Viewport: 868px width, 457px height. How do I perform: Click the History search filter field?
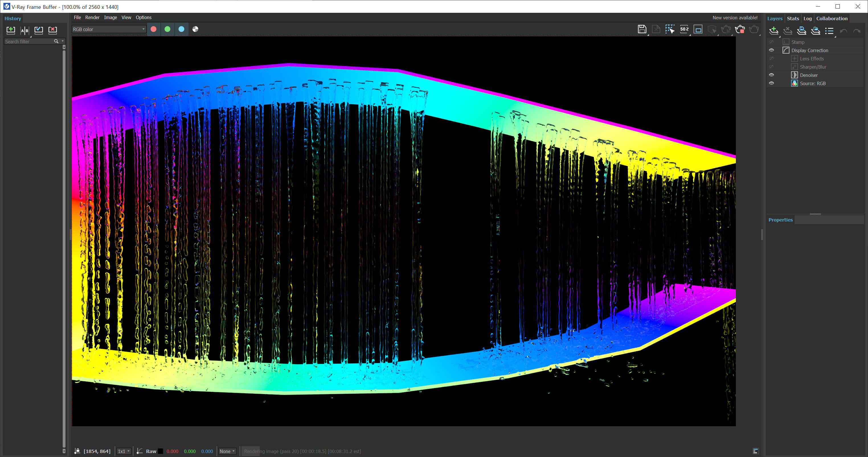29,42
